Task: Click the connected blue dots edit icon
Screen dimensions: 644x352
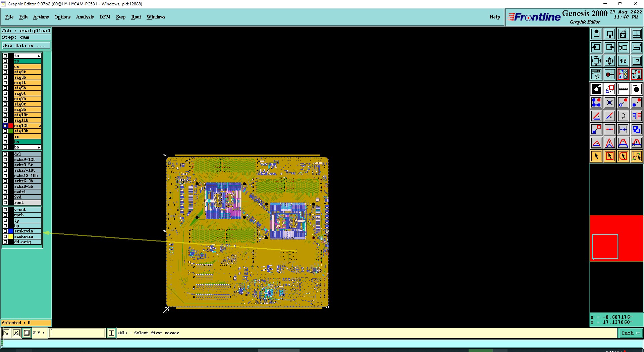Action: click(x=596, y=102)
